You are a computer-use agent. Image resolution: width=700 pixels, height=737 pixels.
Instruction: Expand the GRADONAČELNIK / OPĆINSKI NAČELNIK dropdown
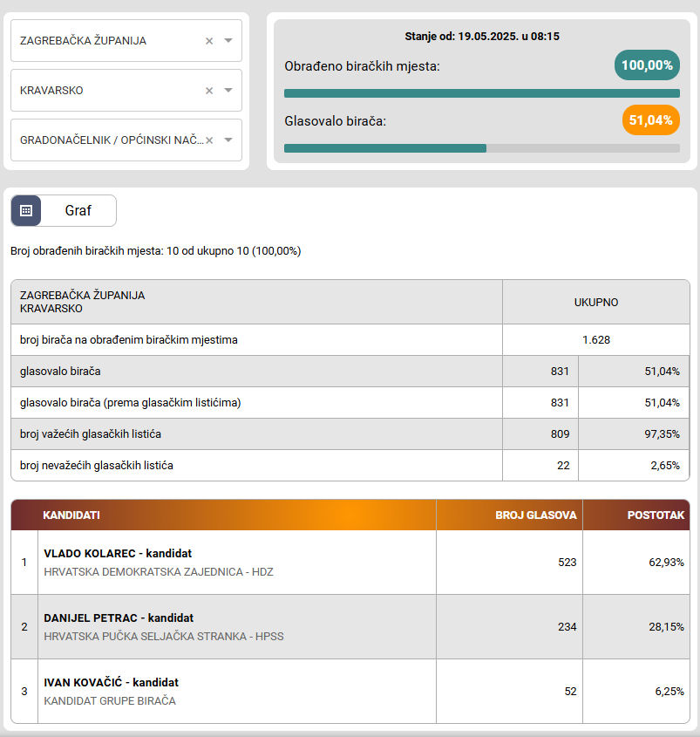point(105,140)
